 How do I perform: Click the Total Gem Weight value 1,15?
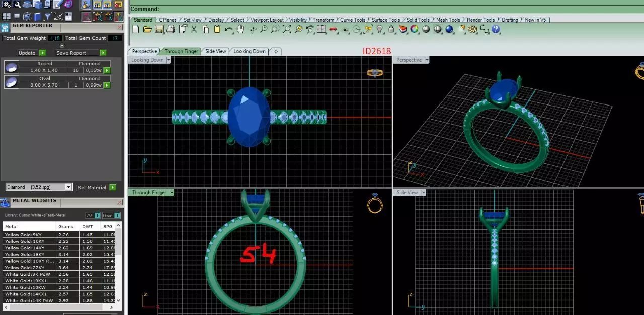[x=55, y=38]
